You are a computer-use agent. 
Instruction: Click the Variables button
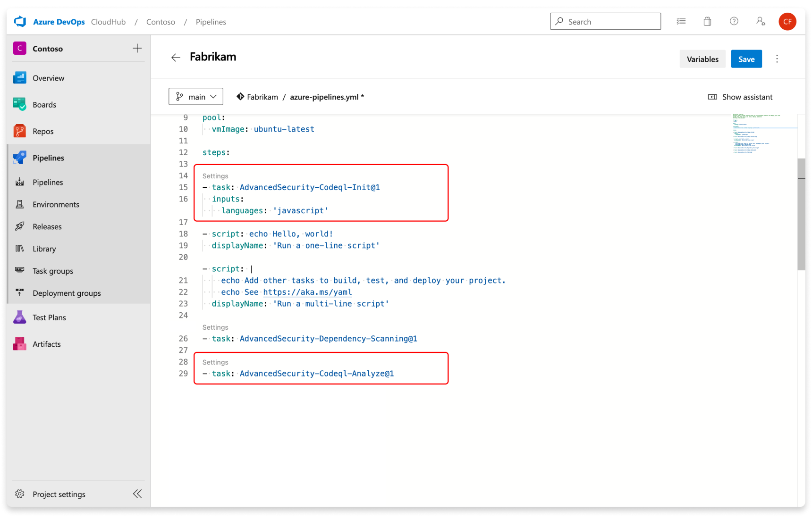[x=702, y=59]
